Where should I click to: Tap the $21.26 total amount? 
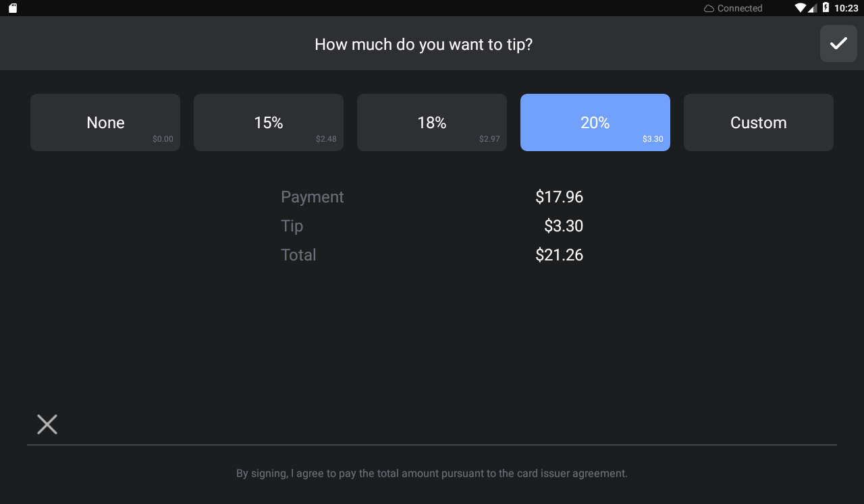point(560,255)
